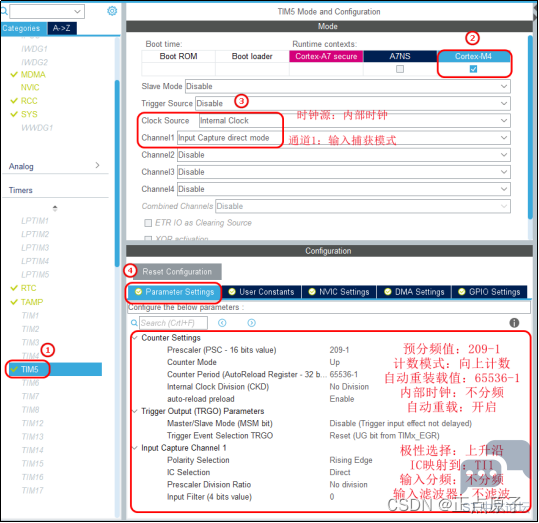
Task: Click Trigger Event Selection TRGO value 'Reset'
Action: pos(384,436)
